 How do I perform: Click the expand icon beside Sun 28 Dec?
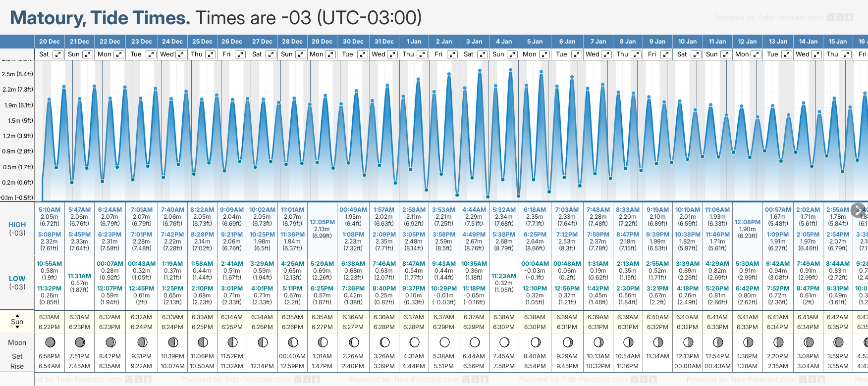(301, 54)
